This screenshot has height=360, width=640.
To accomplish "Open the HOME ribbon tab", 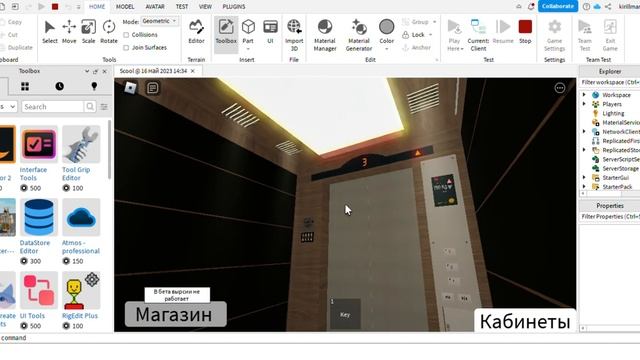I will [97, 7].
